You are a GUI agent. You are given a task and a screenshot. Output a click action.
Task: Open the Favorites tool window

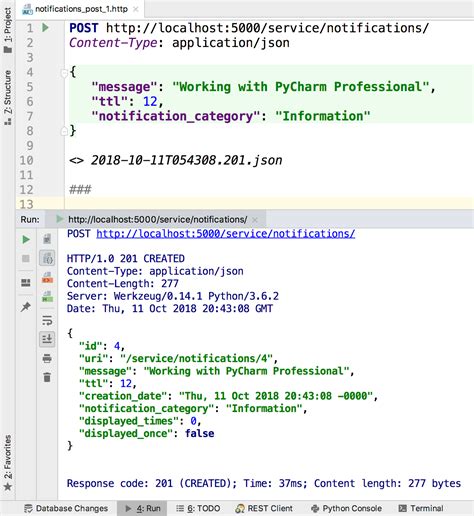8,463
